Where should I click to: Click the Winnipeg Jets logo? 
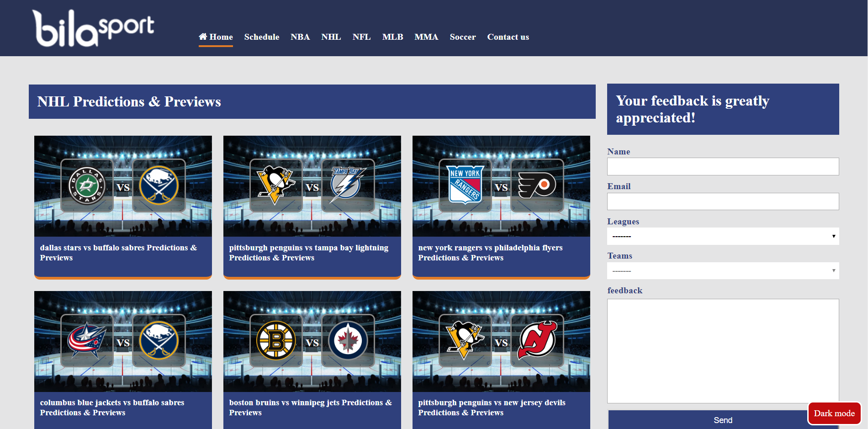coord(348,341)
